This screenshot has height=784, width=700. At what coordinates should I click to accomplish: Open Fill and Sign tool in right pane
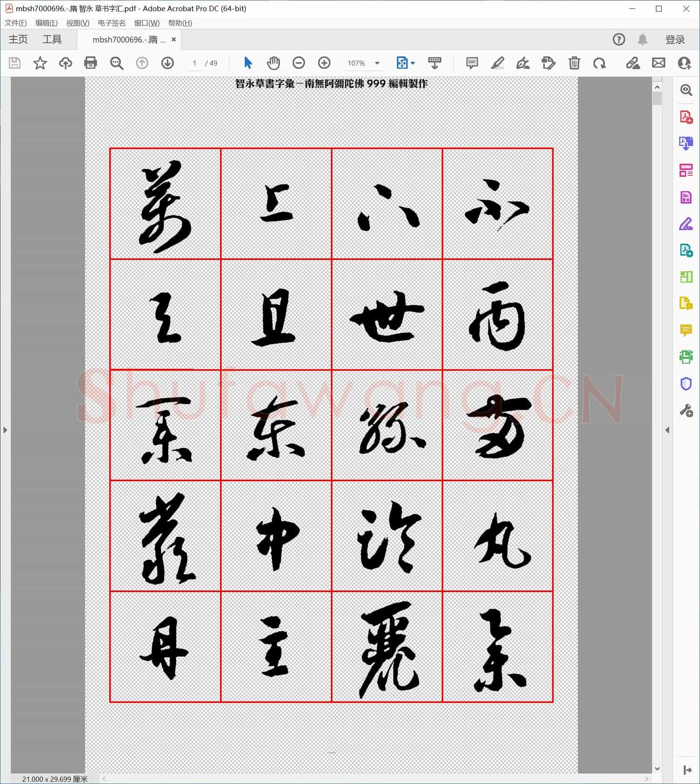686,224
